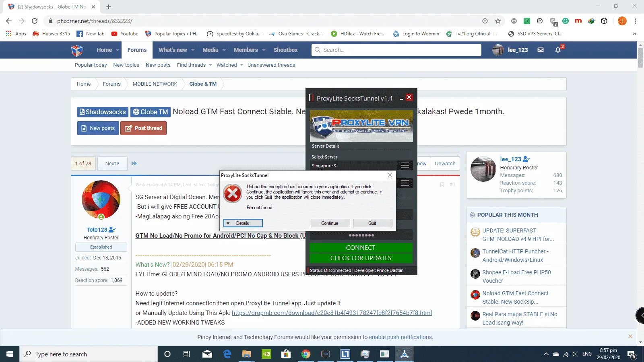Close the ProxyLite SocksTunnel error dialog

tap(390, 175)
